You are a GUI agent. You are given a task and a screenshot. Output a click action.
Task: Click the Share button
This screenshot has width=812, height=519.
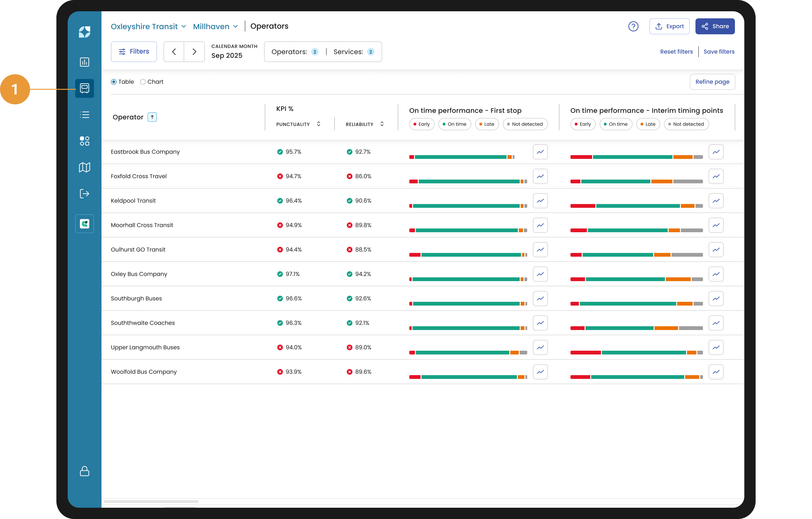tap(715, 26)
